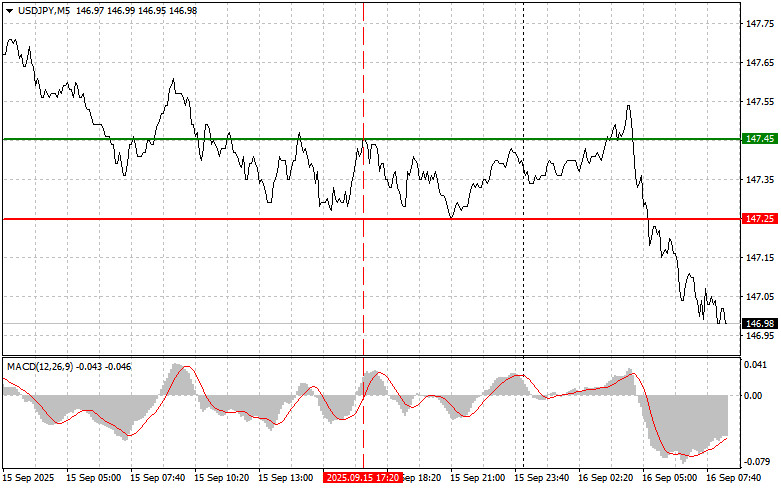Click the 16 Sep 02:20 time label
Screen dimensions: 781x489
pos(606,478)
